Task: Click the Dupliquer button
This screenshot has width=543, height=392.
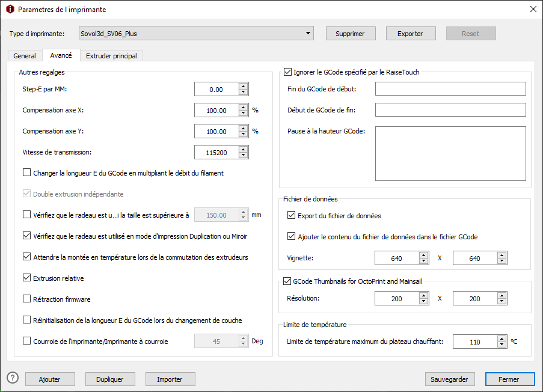Action: pos(110,379)
